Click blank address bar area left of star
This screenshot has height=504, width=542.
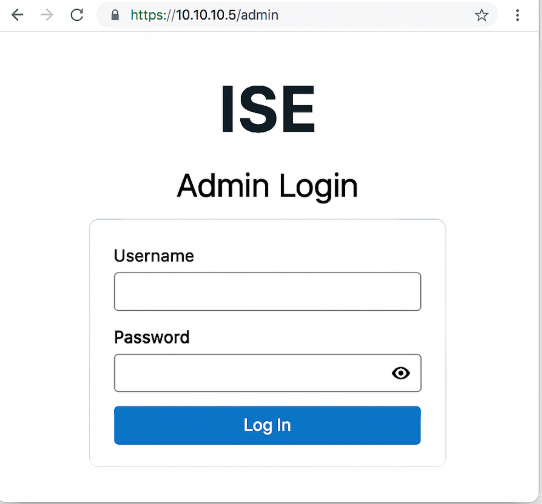pos(375,15)
